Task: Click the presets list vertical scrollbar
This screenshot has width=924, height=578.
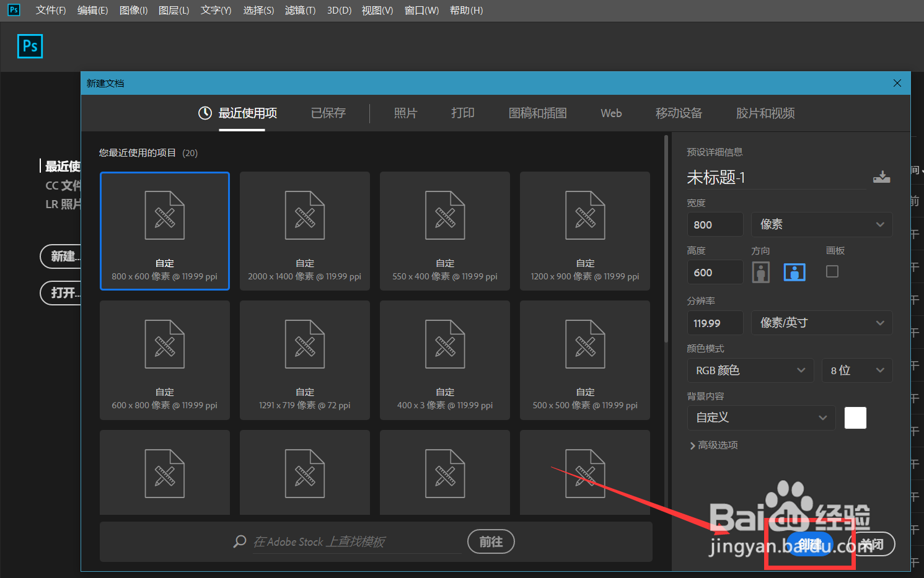Action: pos(666,239)
